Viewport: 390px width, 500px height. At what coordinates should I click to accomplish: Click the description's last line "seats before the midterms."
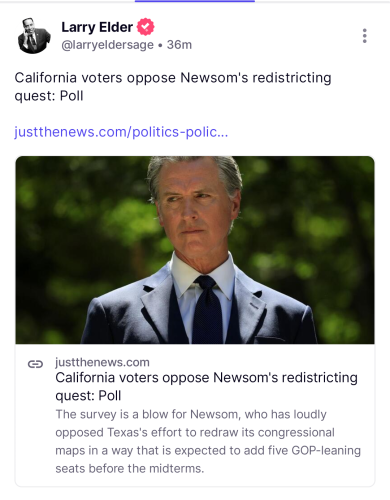(x=129, y=469)
